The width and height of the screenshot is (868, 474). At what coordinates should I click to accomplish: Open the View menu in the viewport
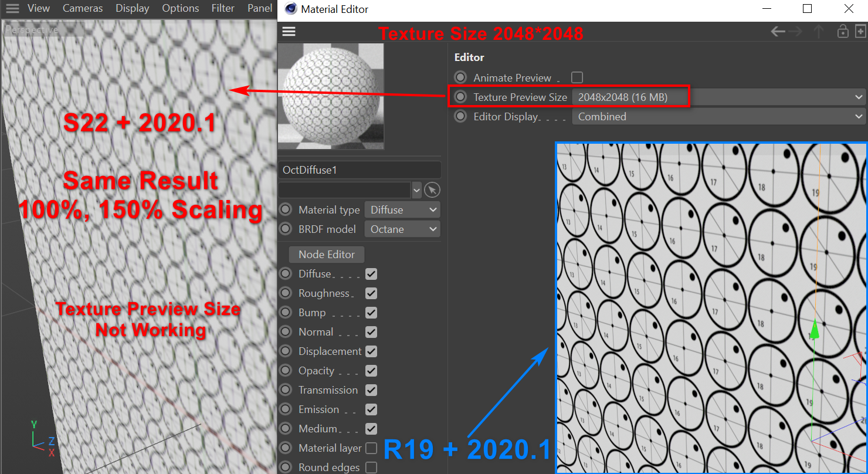(39, 9)
